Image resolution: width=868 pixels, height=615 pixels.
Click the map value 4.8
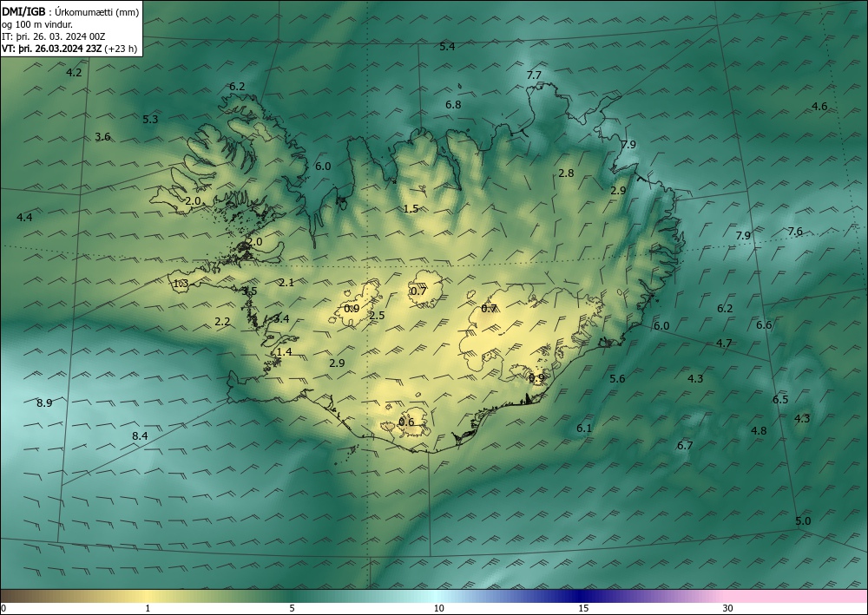tap(759, 430)
